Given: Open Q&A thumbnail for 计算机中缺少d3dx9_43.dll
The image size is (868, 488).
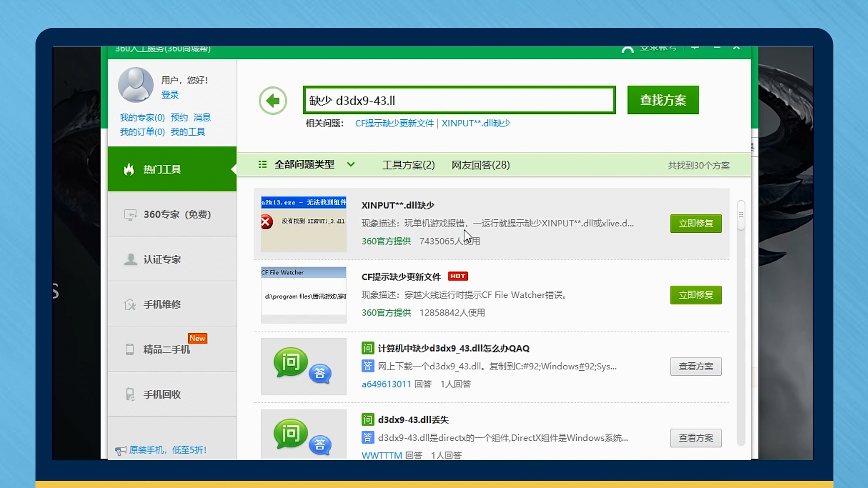Looking at the screenshot, I should [304, 366].
